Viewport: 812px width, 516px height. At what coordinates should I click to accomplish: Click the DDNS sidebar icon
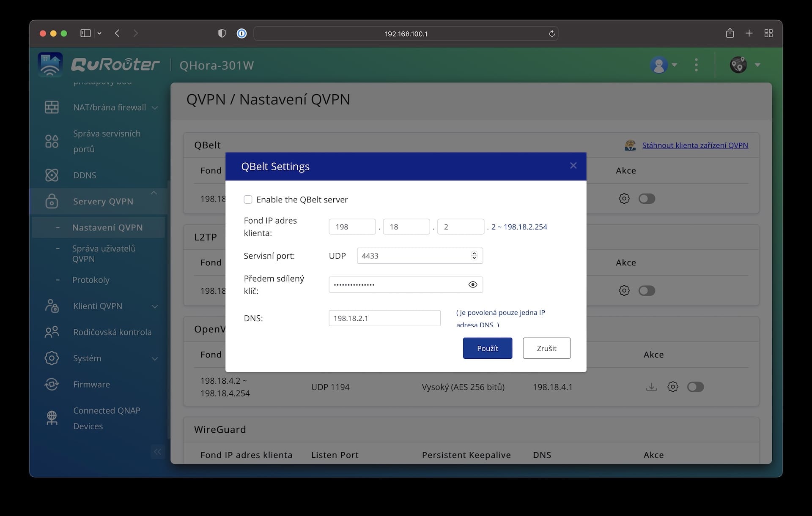click(x=52, y=175)
